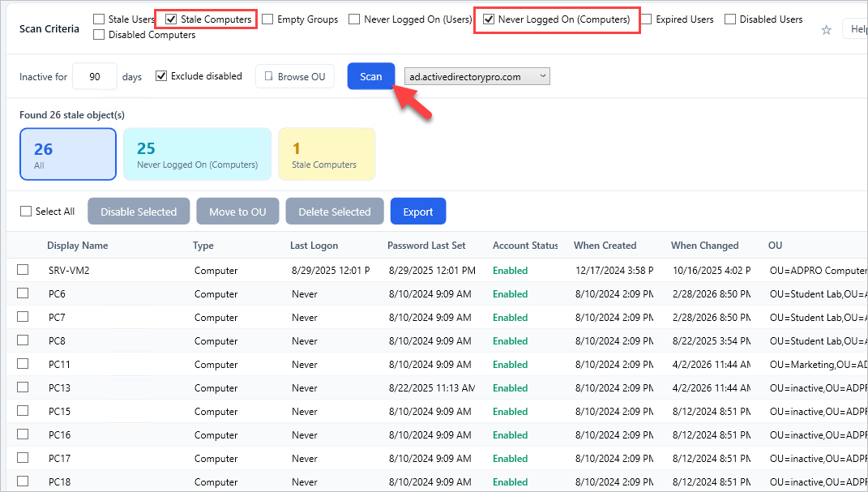Image resolution: width=868 pixels, height=492 pixels.
Task: Click SRV-VM2 last logon 8/29/2025 12:01 P
Action: pos(331,271)
